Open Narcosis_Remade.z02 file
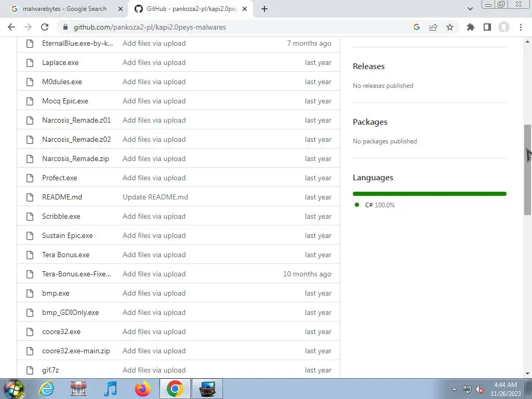The image size is (532, 399). point(76,139)
